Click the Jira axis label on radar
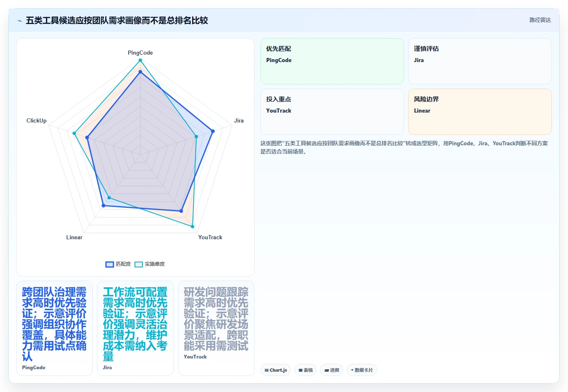The width and height of the screenshot is (568, 392). [x=239, y=120]
